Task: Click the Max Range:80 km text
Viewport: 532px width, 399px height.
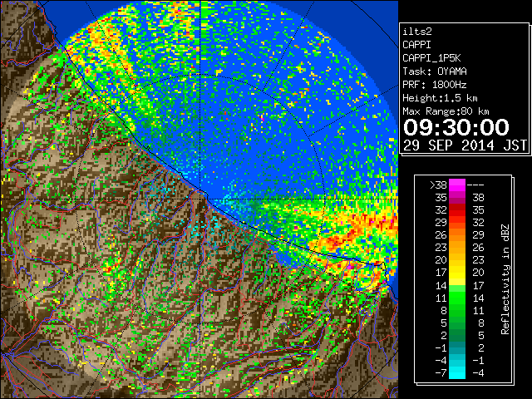Action: pyautogui.click(x=446, y=111)
